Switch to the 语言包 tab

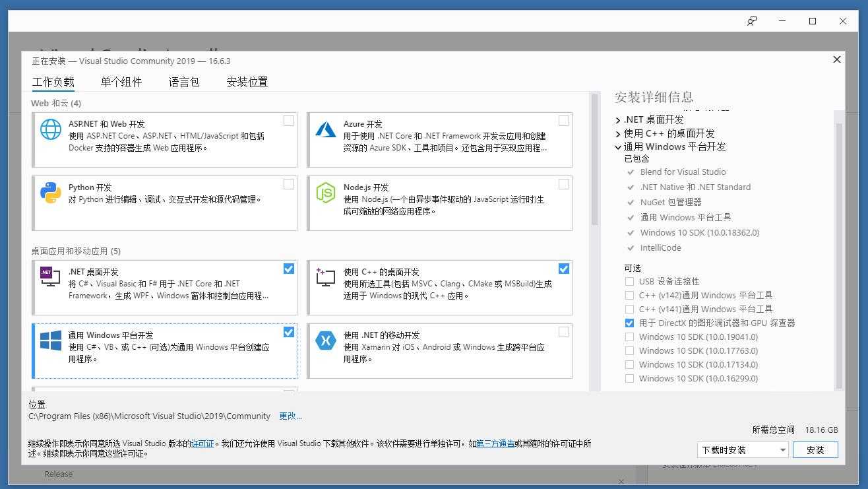pyautogui.click(x=184, y=82)
